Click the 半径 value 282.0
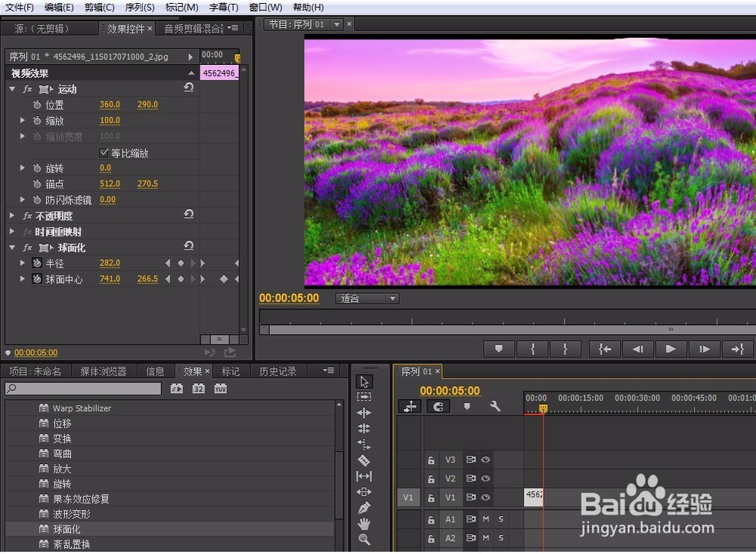This screenshot has height=554, width=756. [x=110, y=263]
